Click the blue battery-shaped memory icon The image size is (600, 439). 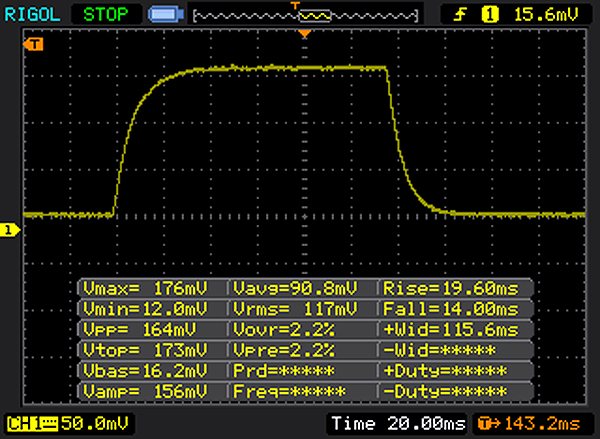pyautogui.click(x=166, y=15)
